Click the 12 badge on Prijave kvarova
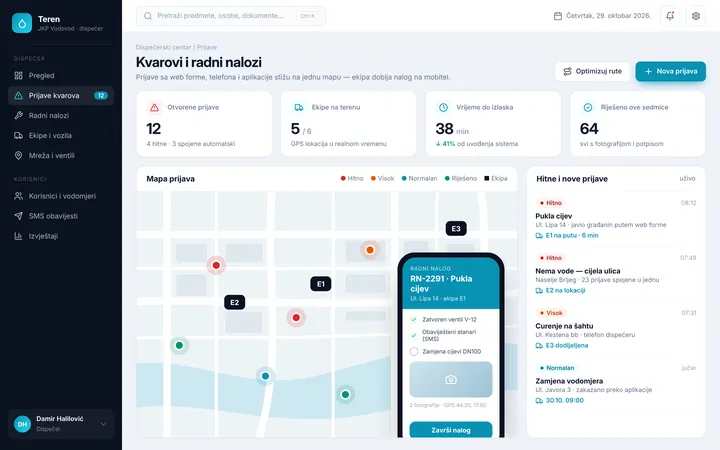Image resolution: width=720 pixels, height=450 pixels. pyautogui.click(x=101, y=96)
